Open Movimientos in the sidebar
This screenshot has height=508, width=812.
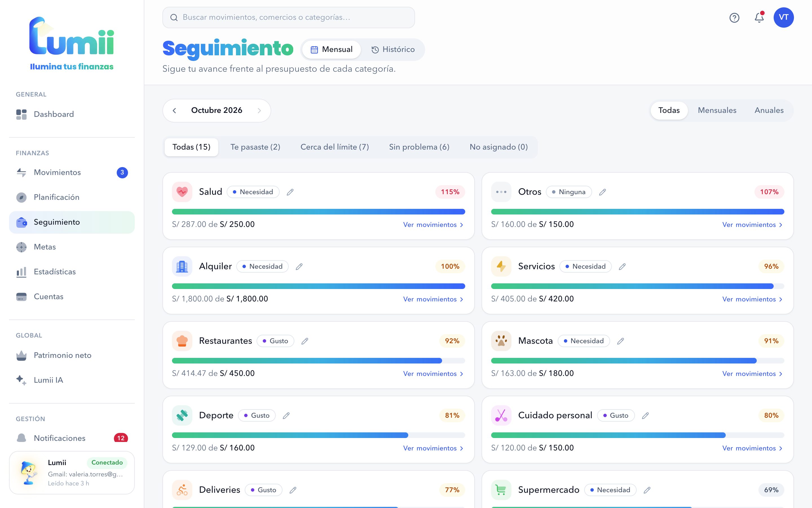(x=72, y=172)
